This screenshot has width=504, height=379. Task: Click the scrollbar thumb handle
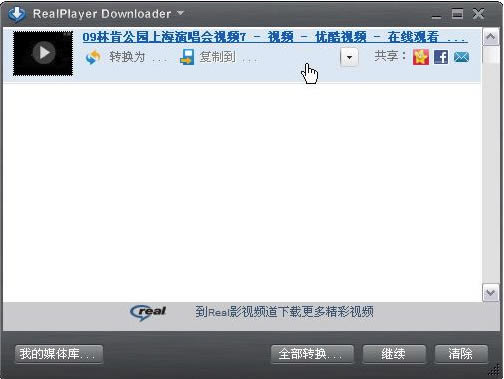coord(490,55)
